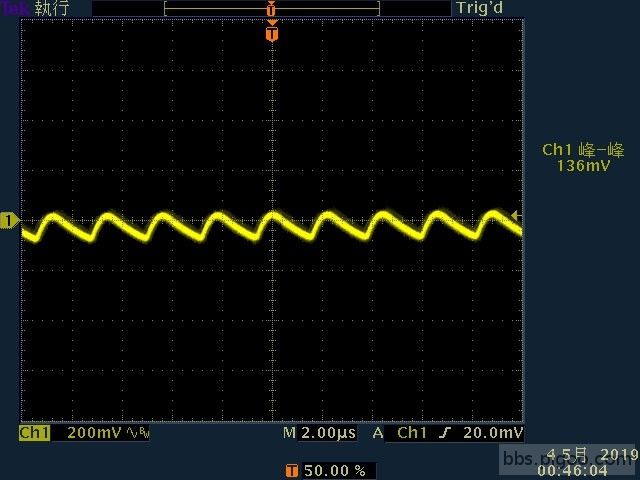Click the trigger level arrow on right edge
Screen dimensions: 640x480
coord(516,215)
